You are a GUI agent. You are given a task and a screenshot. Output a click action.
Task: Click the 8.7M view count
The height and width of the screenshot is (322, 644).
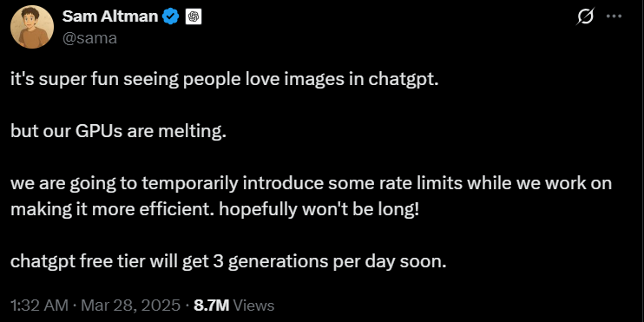click(211, 306)
